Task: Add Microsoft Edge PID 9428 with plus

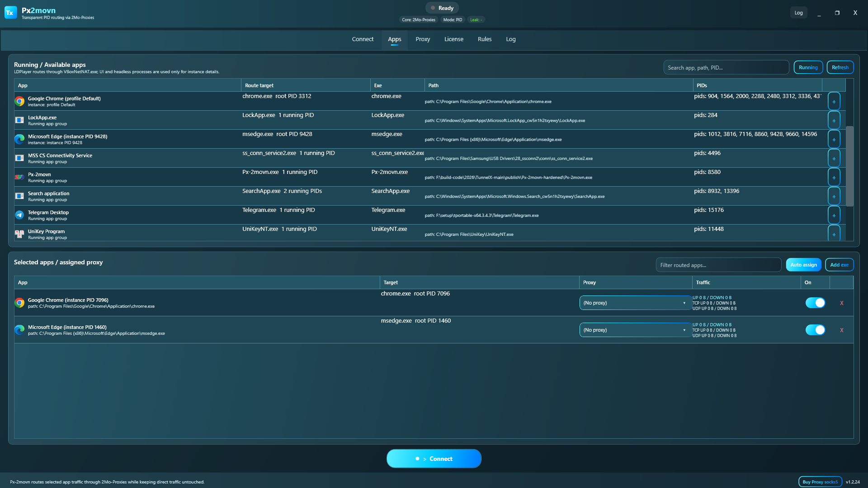Action: coord(834,139)
